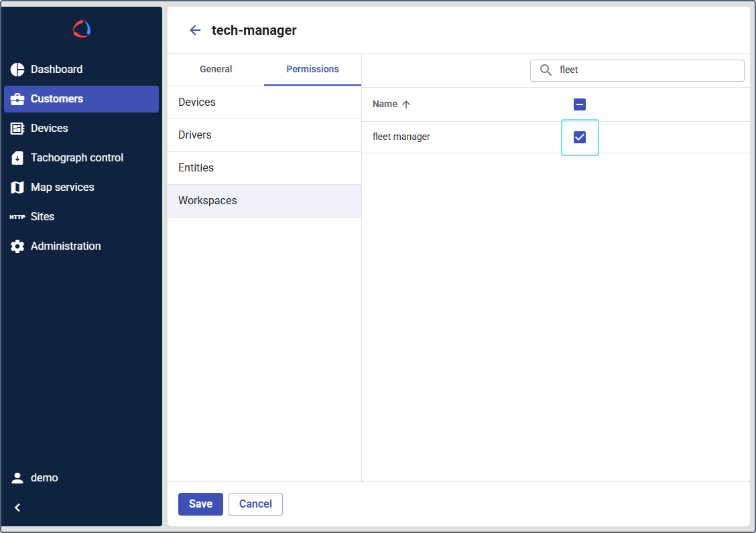This screenshot has width=756, height=533.
Task: Toggle the select-all checkbox in header
Action: tap(580, 104)
